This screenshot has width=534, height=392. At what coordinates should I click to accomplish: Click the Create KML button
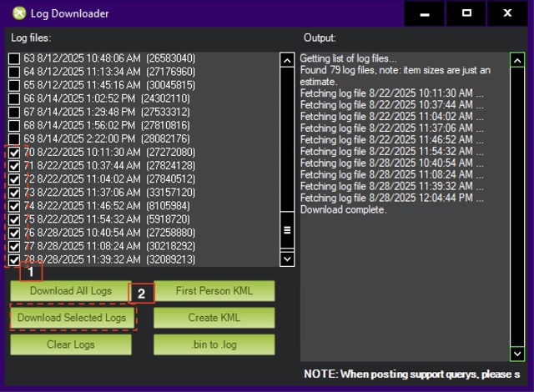tap(214, 318)
